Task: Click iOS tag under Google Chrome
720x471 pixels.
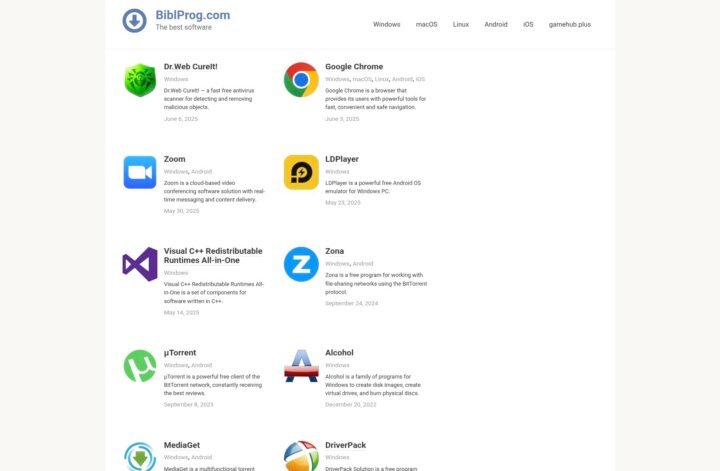Action: 420,79
